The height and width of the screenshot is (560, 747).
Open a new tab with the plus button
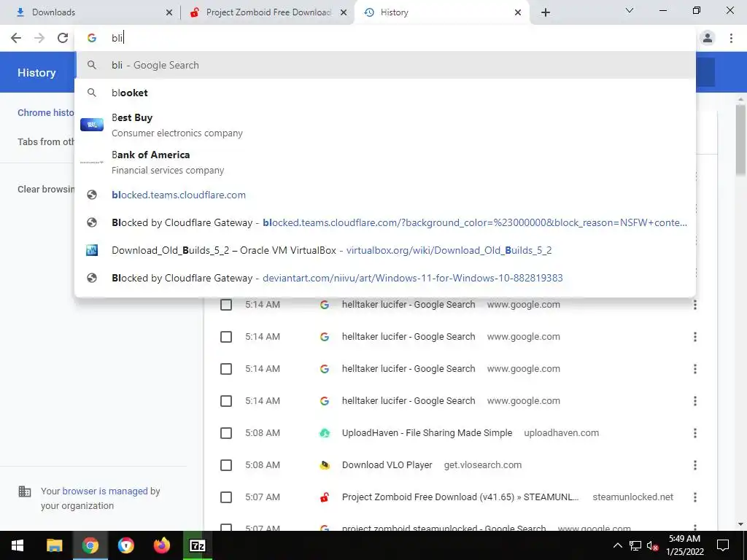[546, 12]
